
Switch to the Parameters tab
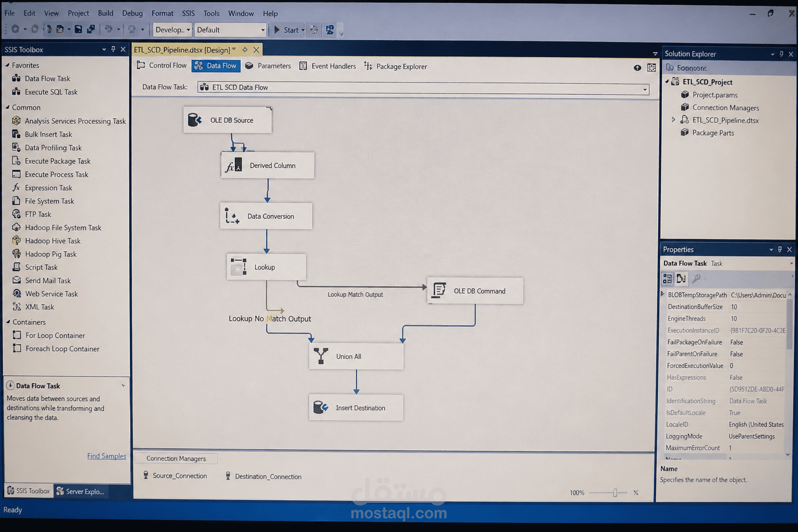[268, 66]
